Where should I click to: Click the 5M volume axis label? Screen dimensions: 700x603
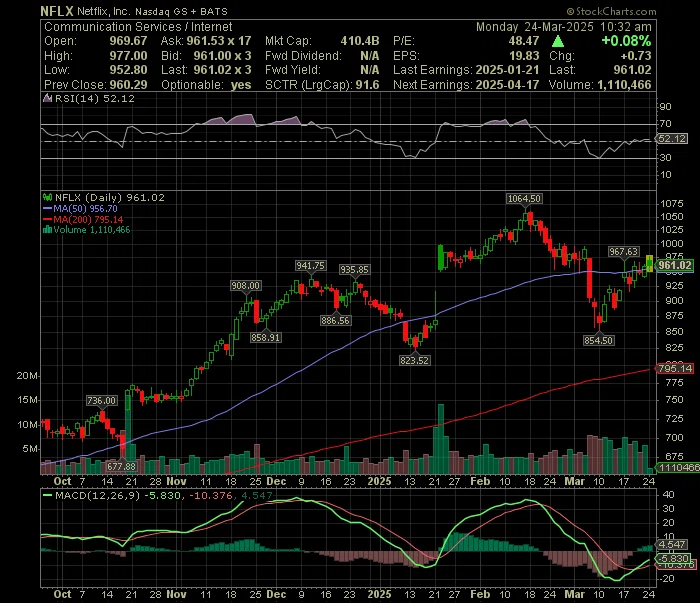30,449
